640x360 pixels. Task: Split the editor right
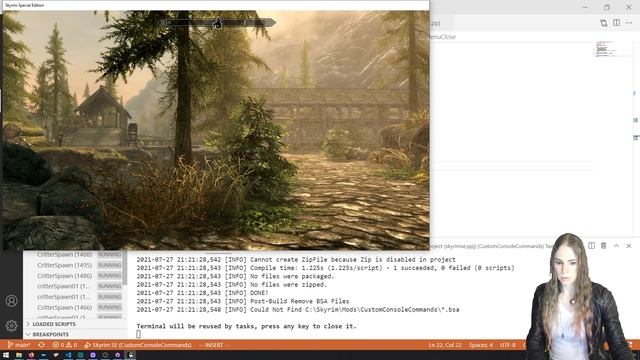coord(616,23)
